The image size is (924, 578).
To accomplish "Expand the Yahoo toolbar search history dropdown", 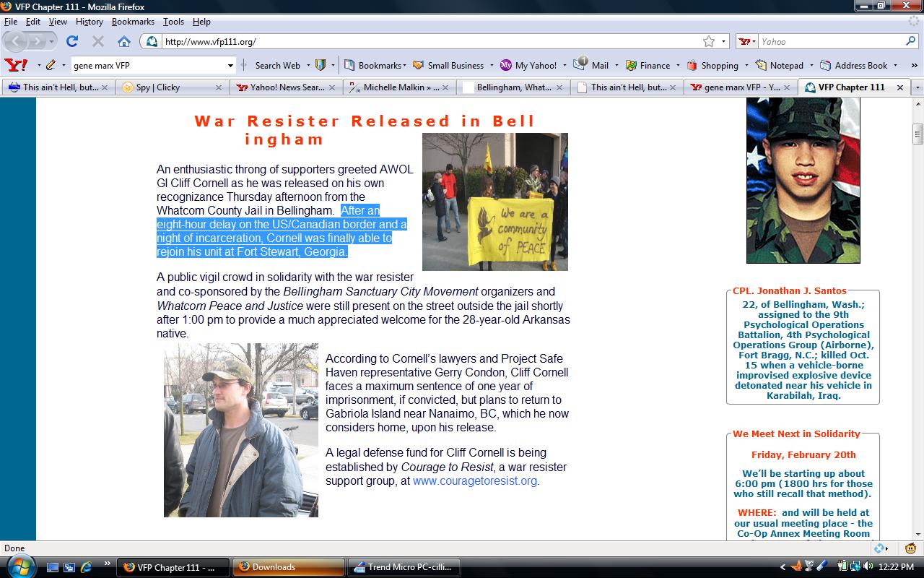I will [x=230, y=65].
